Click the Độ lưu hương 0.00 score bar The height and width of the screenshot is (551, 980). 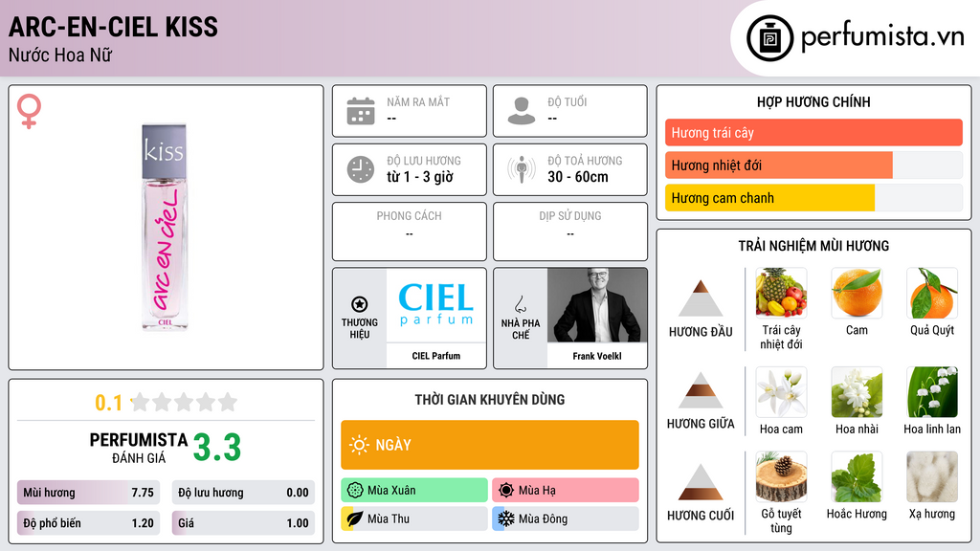(243, 493)
